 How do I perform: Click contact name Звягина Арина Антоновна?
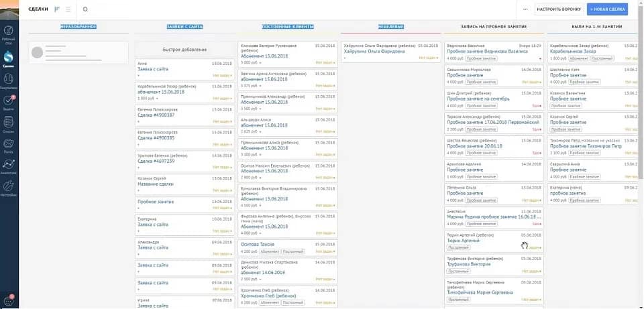coord(273,74)
